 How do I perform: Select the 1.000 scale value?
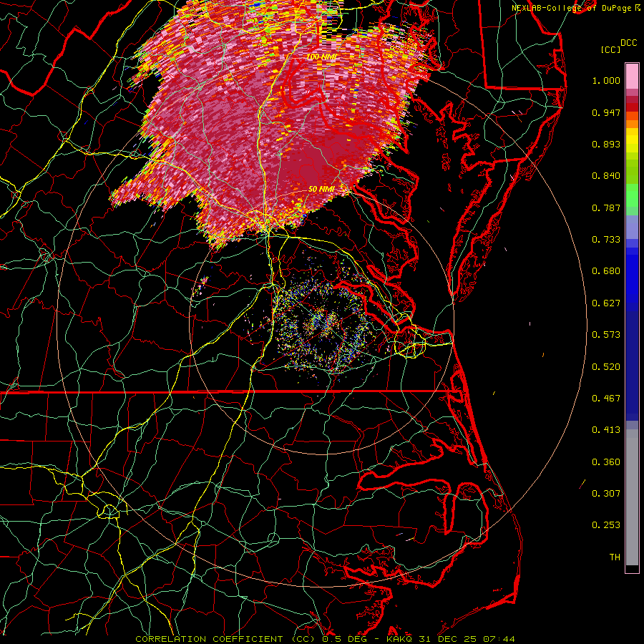(x=606, y=80)
